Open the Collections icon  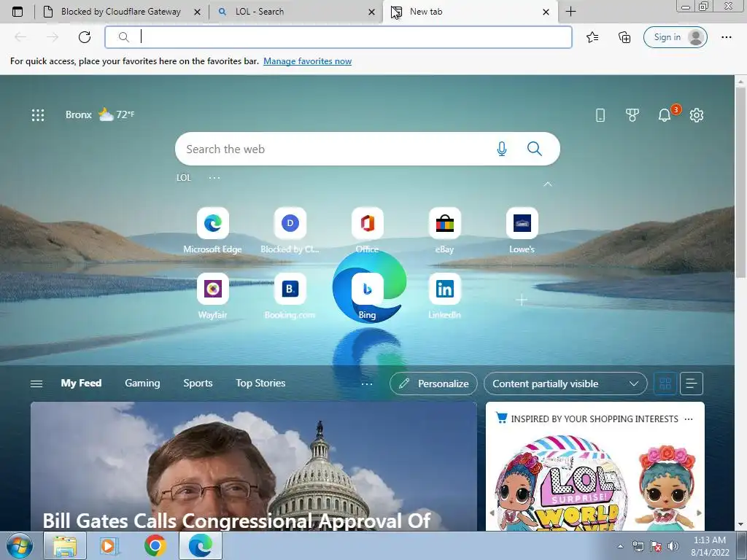(x=624, y=37)
